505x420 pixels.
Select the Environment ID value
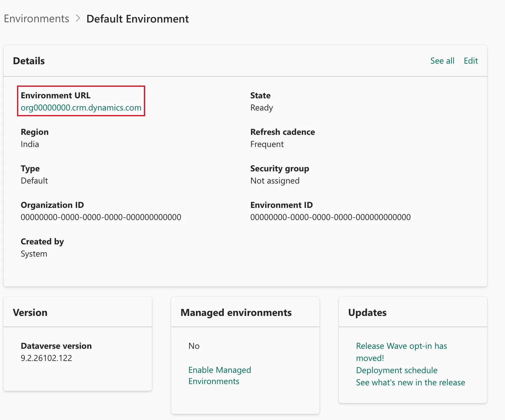(x=330, y=217)
